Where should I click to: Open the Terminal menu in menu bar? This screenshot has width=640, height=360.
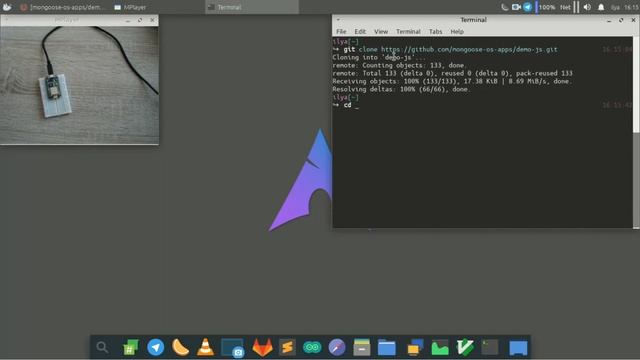(x=408, y=31)
